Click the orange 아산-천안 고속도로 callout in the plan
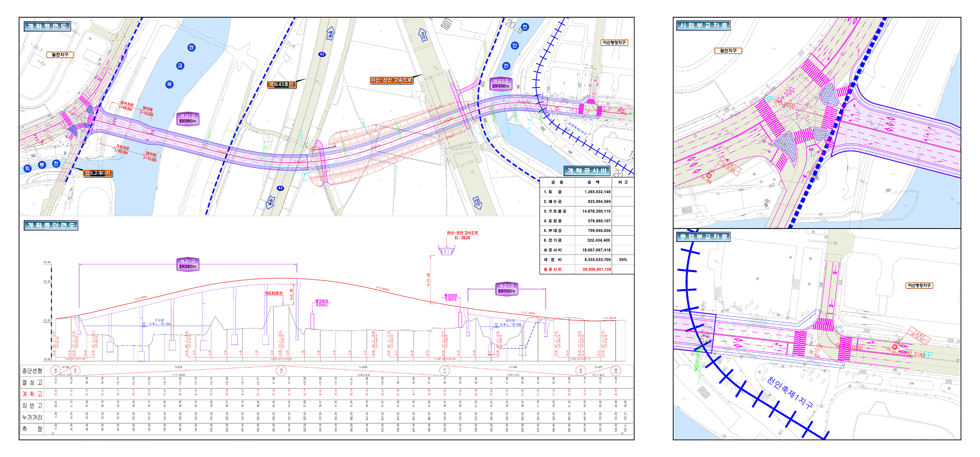Viewport: 980px width, 457px height. (391, 80)
